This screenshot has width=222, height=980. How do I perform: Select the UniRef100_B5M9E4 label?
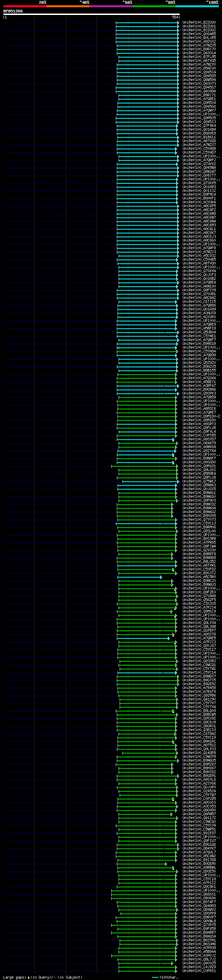point(199,473)
